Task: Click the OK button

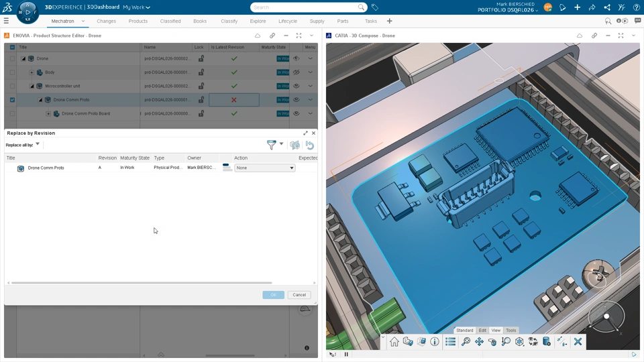Action: [x=274, y=295]
